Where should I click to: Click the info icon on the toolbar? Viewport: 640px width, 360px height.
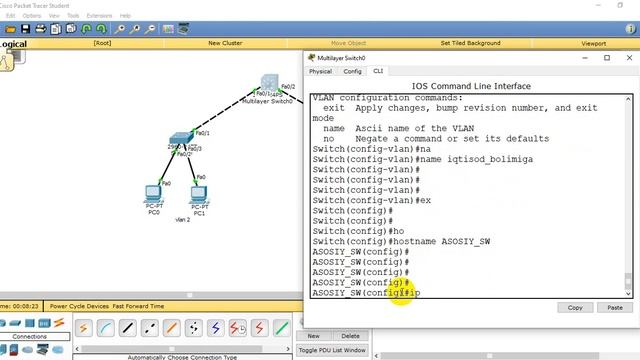click(x=630, y=29)
